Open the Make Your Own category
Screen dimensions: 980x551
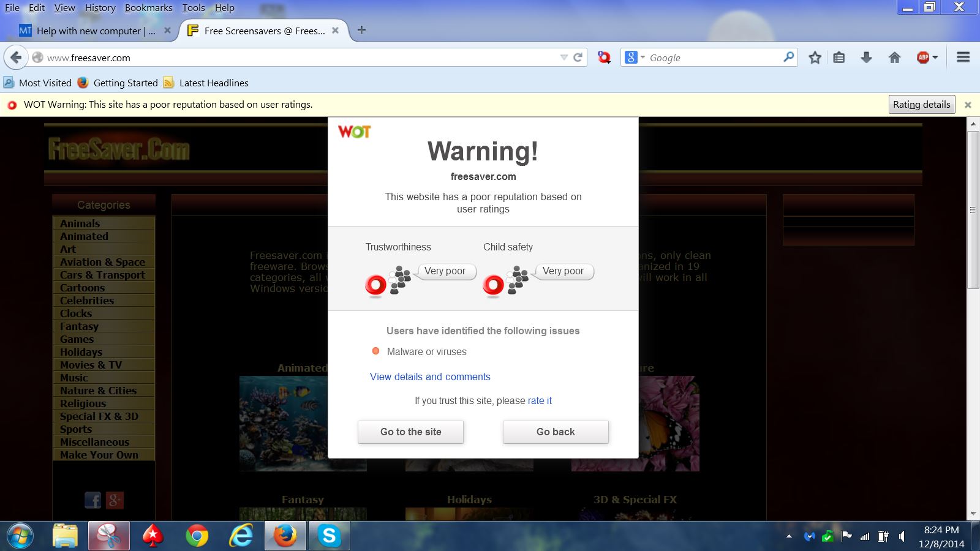tap(99, 455)
